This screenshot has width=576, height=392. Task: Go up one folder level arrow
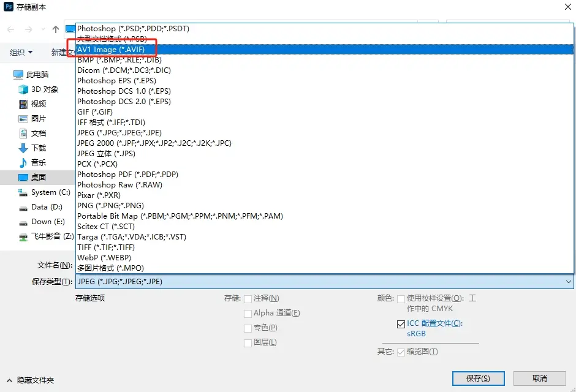56,29
